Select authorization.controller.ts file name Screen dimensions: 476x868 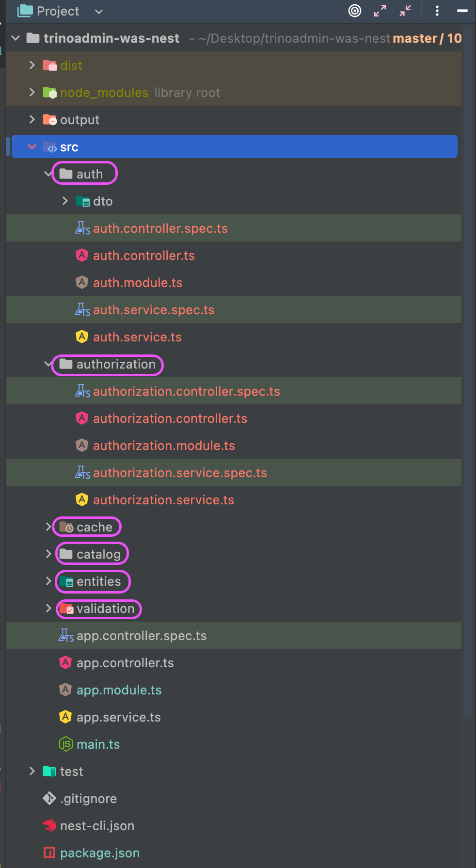pyautogui.click(x=170, y=418)
